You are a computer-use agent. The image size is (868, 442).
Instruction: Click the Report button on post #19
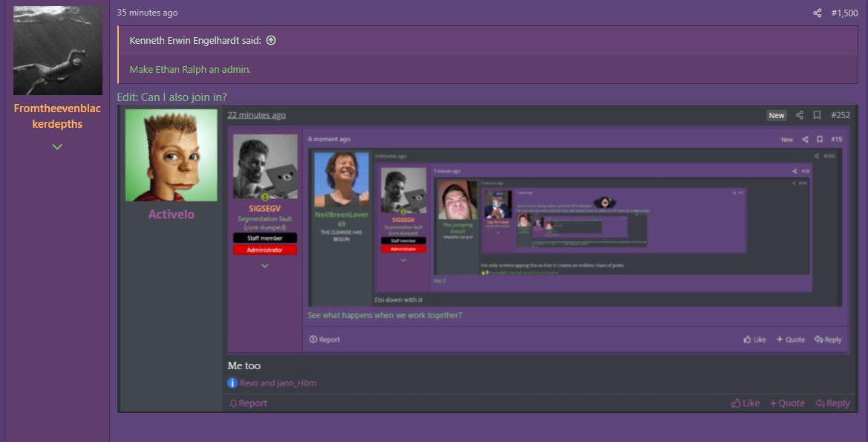click(x=324, y=339)
